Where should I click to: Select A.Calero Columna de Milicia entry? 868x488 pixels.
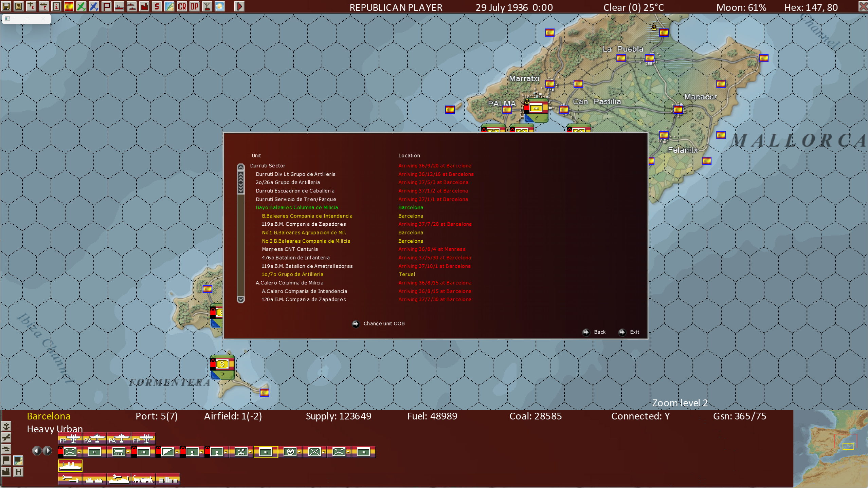289,283
